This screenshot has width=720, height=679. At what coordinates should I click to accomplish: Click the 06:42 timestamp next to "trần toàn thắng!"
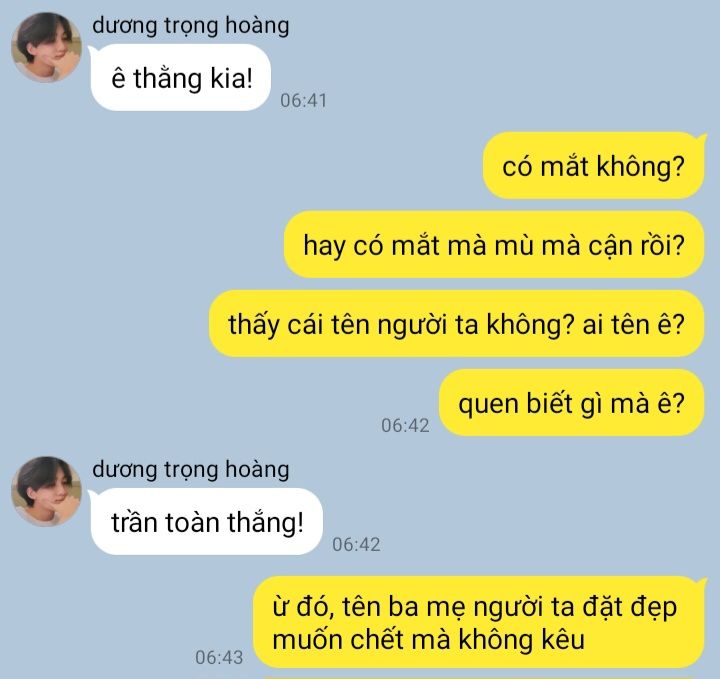[356, 544]
